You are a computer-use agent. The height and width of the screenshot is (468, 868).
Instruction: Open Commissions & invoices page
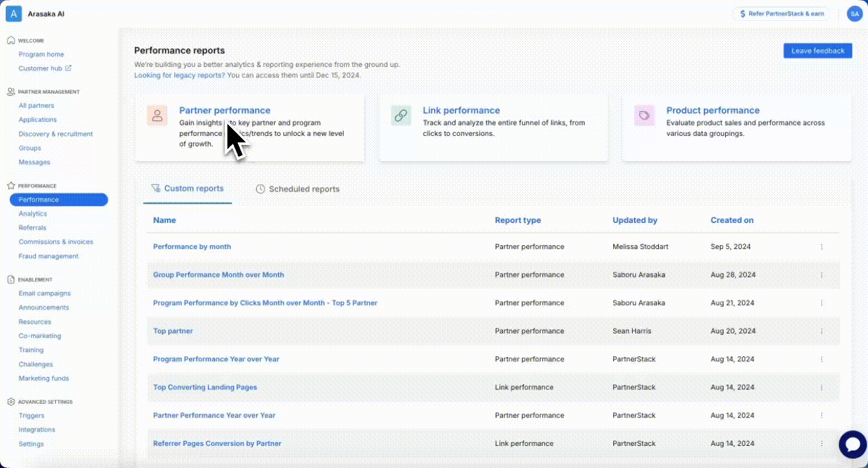[56, 242]
